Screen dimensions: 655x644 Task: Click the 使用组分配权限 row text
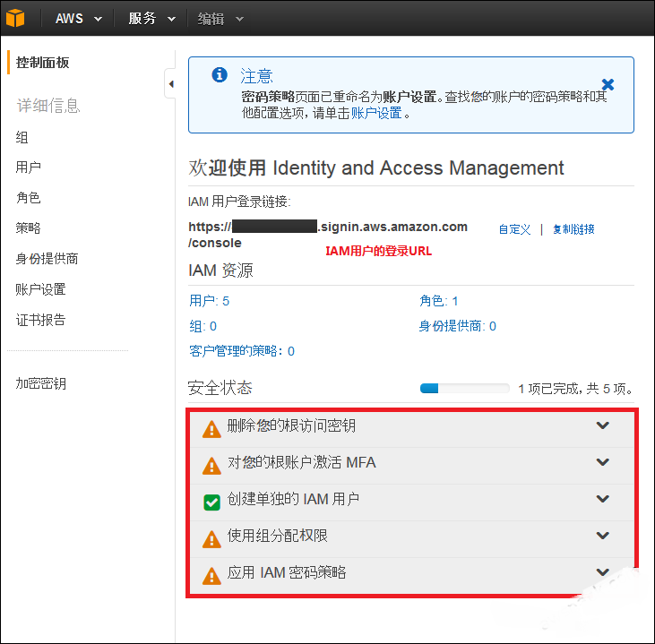point(278,536)
